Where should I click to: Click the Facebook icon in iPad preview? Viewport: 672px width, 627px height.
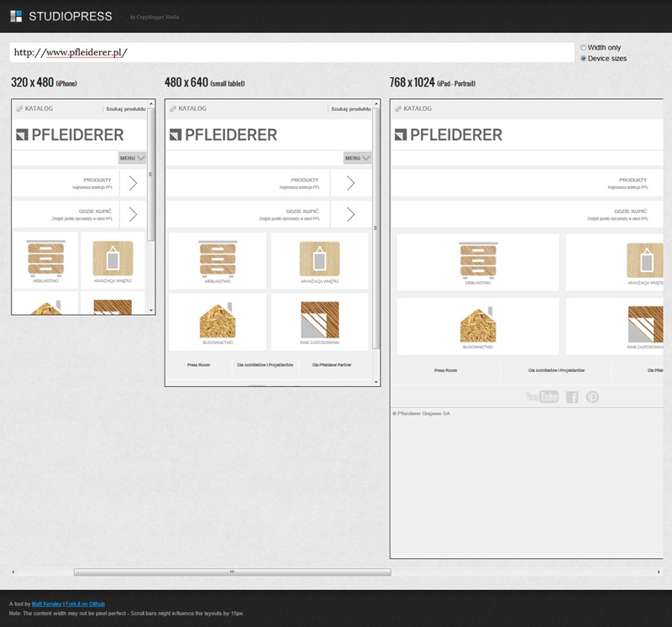[x=572, y=397]
